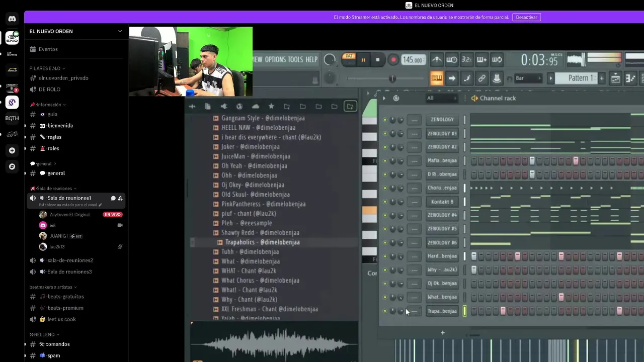Screen dimensions: 644x362
Task: Select PinkPantheress - @dimelobenjaa sample
Action: (263, 204)
